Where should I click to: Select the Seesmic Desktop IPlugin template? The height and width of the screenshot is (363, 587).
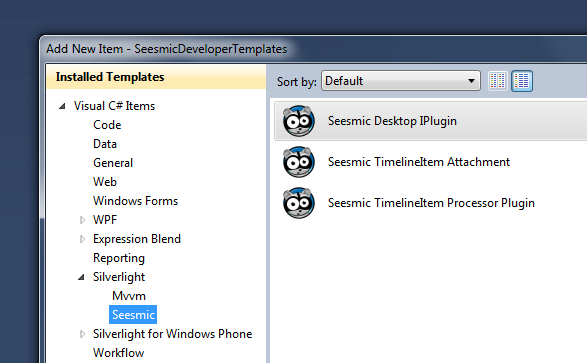(x=431, y=121)
